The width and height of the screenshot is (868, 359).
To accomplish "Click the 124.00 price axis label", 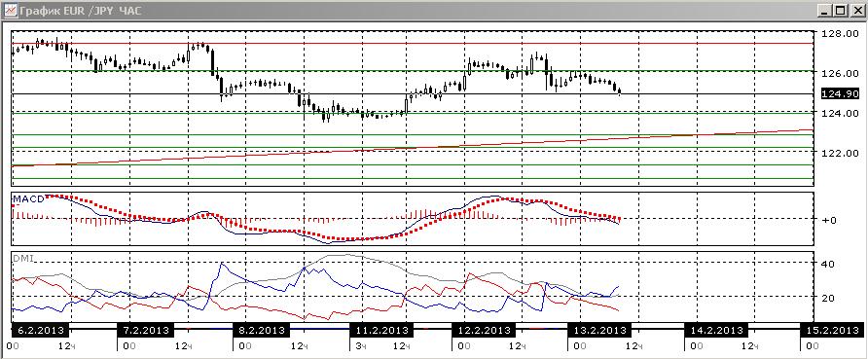I will 842,114.
